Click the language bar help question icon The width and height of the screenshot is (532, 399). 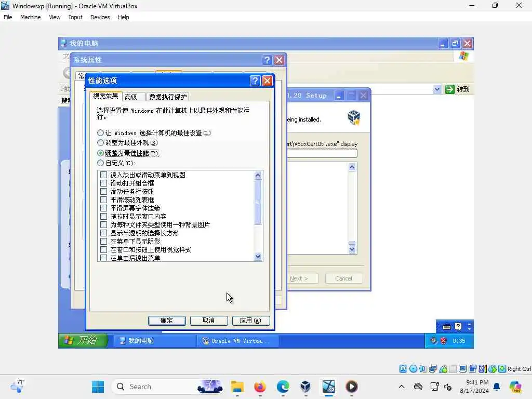coord(458,327)
